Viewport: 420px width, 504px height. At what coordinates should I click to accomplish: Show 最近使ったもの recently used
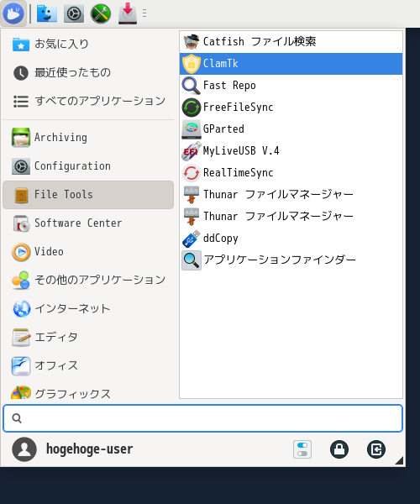coord(88,72)
